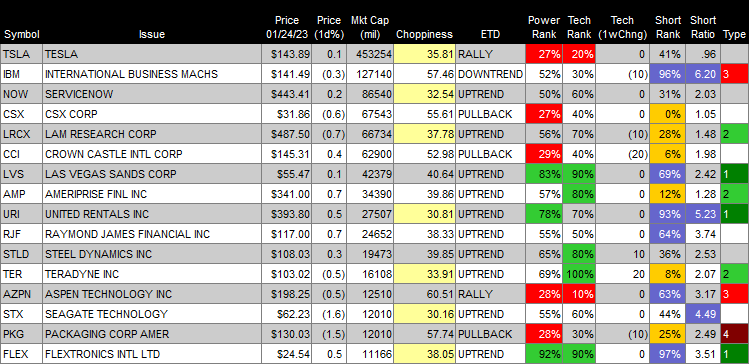
Task: Click the Type column header
Action: [734, 34]
